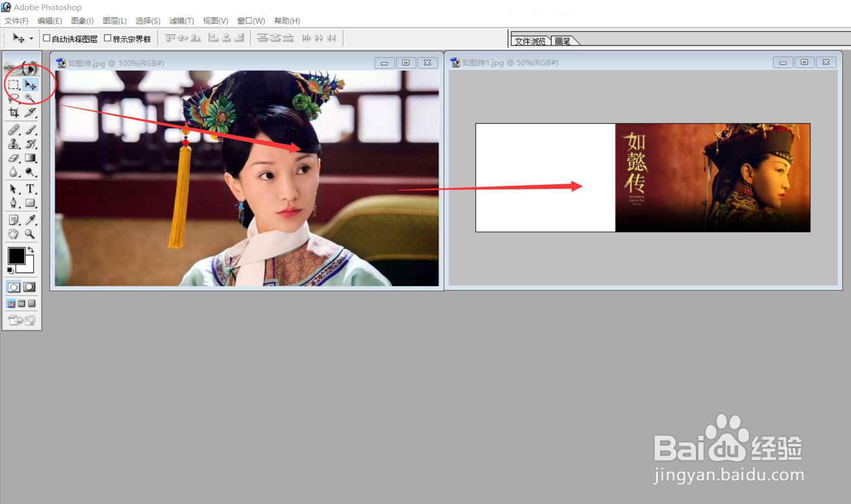Enable 显示定界框 checkbox
Screen dimensions: 851x504
[108, 38]
